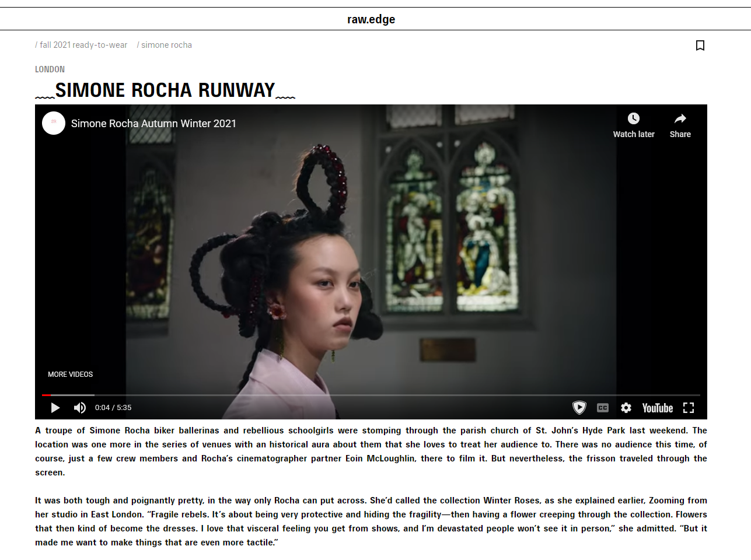Seek along the video progress bar
The height and width of the screenshot is (560, 751).
371,395
